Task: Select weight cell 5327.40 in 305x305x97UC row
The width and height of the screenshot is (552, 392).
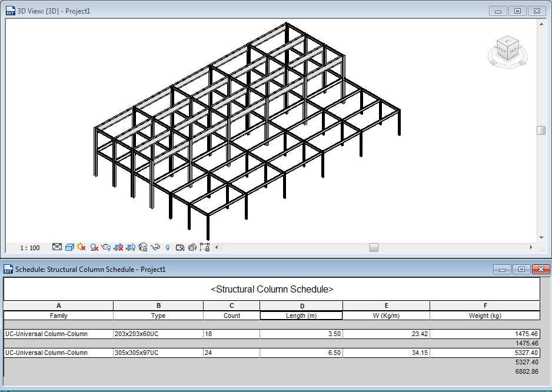Action: (x=485, y=353)
